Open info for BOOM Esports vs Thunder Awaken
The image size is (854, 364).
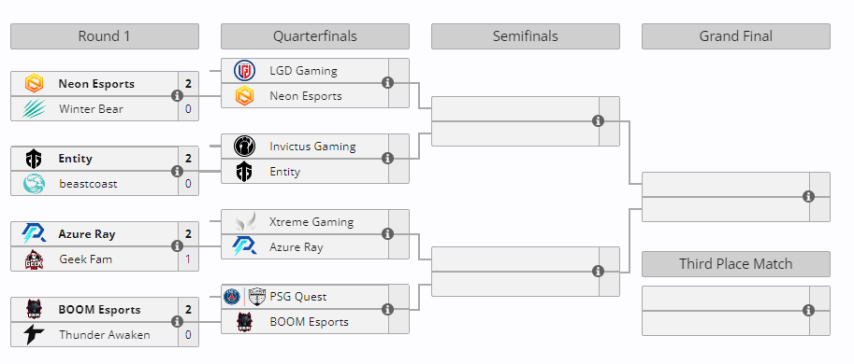(176, 321)
